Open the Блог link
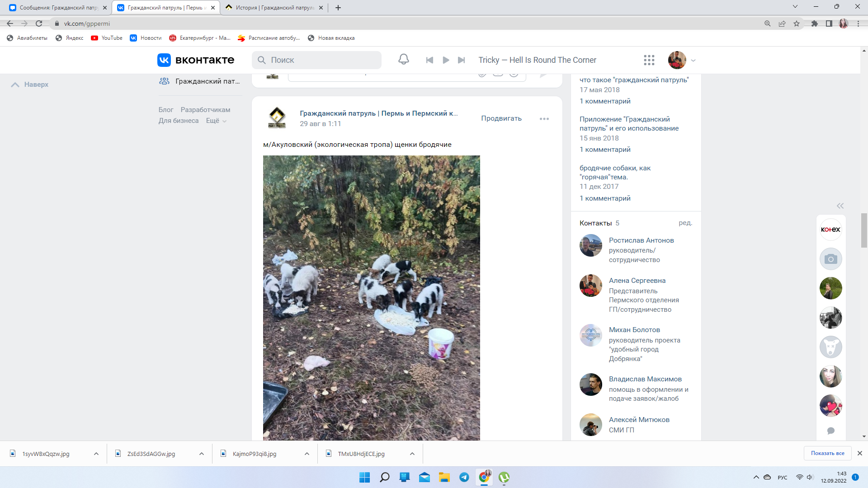This screenshot has width=868, height=488. [x=166, y=110]
